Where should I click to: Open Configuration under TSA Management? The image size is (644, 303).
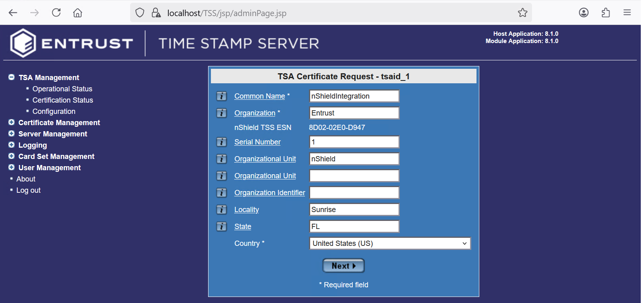pos(54,111)
